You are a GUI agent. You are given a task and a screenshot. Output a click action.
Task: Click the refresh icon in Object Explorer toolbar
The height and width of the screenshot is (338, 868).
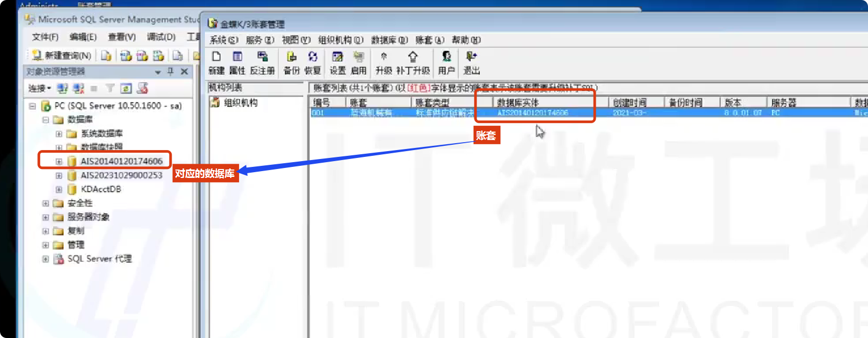126,88
